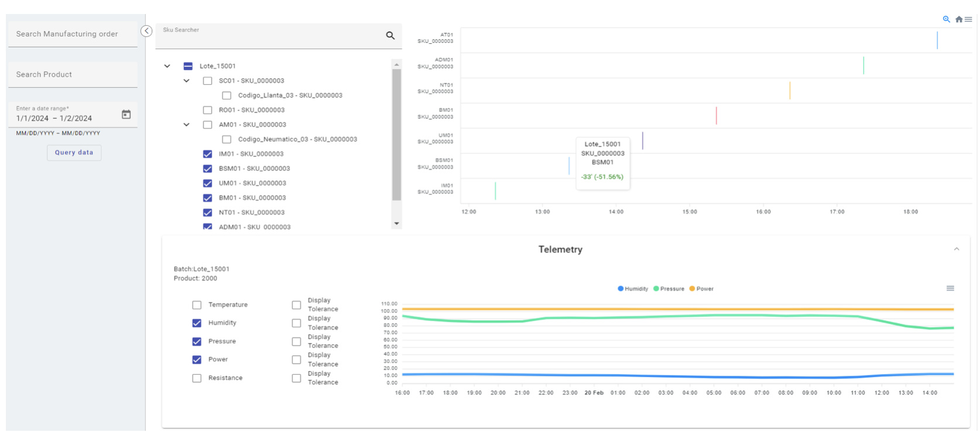The height and width of the screenshot is (439, 980).
Task: Collapse the left sidebar panel arrow
Action: click(146, 31)
